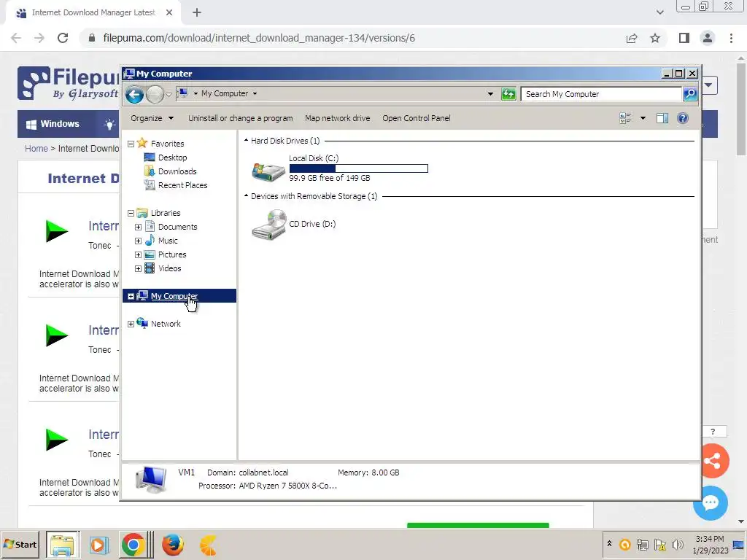
Task: Close the Internet Download Manager tab
Action: click(169, 13)
